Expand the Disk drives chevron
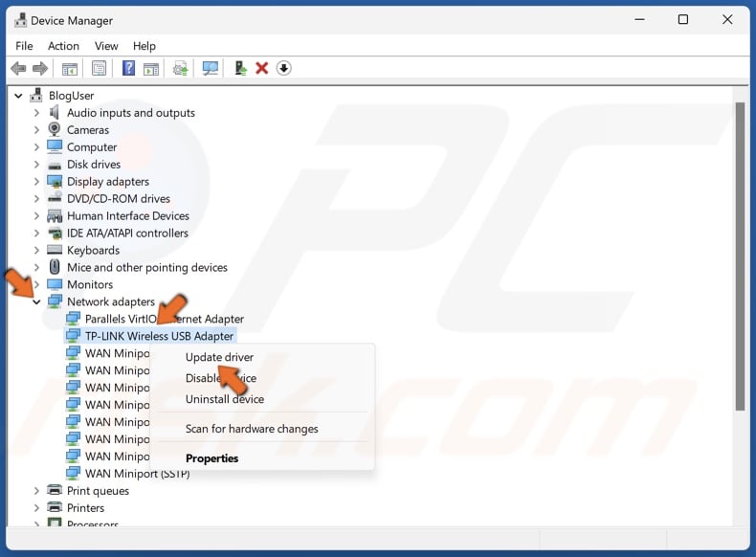The height and width of the screenshot is (557, 756). [x=36, y=165]
